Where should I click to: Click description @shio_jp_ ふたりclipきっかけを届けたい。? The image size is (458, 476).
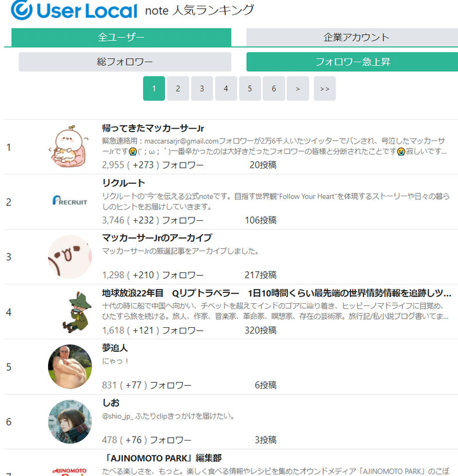tap(168, 416)
